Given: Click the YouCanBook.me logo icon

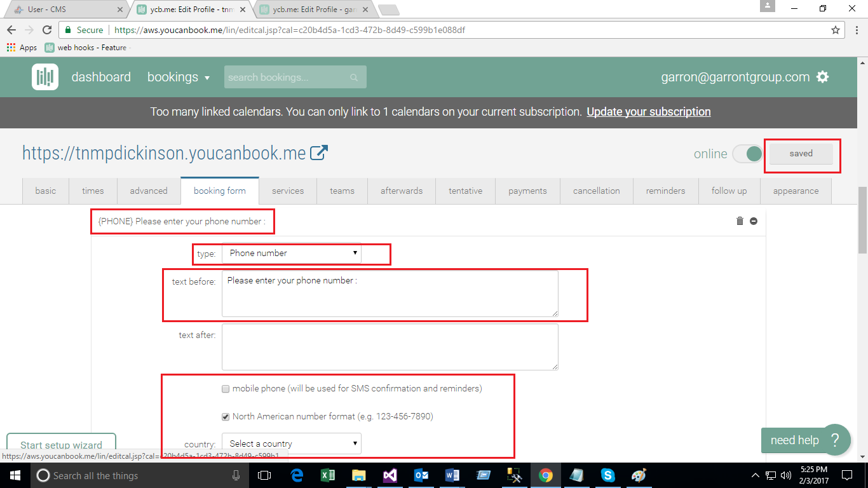Looking at the screenshot, I should pyautogui.click(x=45, y=77).
